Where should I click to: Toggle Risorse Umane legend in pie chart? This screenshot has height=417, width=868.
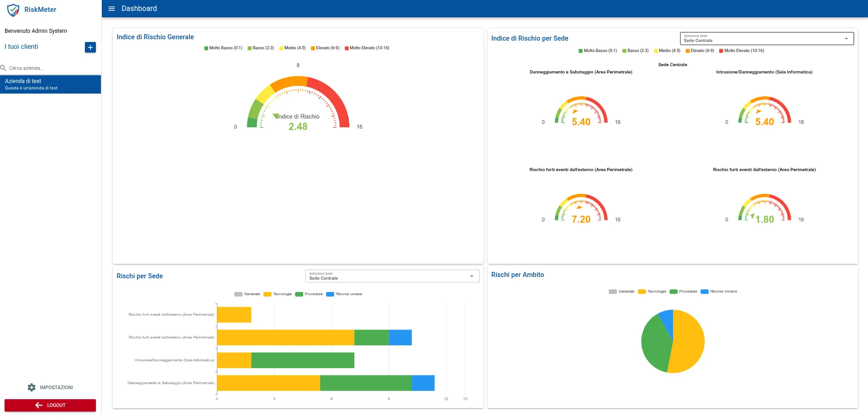pyautogui.click(x=719, y=292)
